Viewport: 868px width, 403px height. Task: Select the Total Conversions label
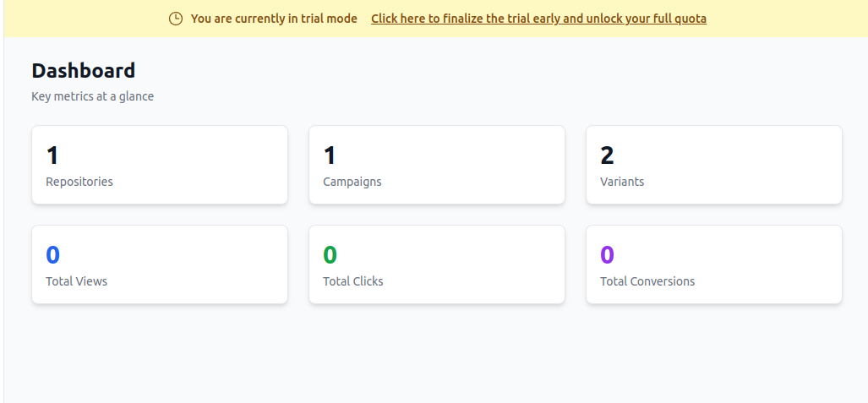(647, 281)
